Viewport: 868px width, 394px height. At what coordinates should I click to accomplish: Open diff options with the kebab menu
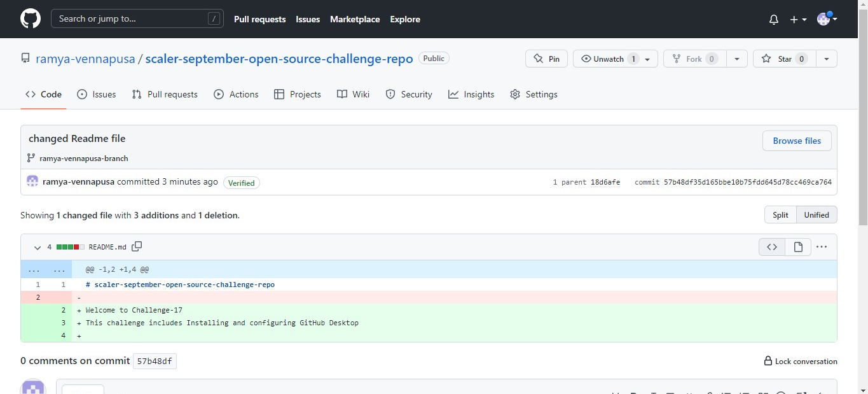pos(822,247)
